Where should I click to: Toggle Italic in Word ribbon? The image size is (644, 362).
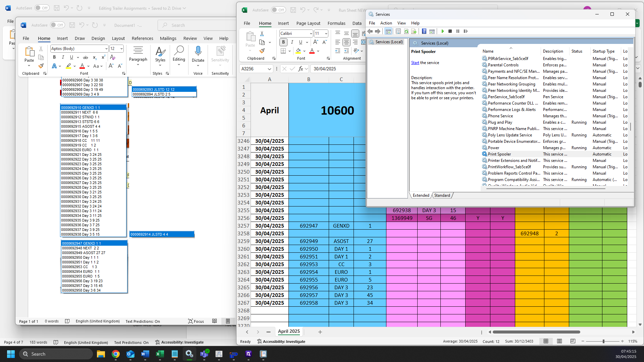pyautogui.click(x=63, y=57)
